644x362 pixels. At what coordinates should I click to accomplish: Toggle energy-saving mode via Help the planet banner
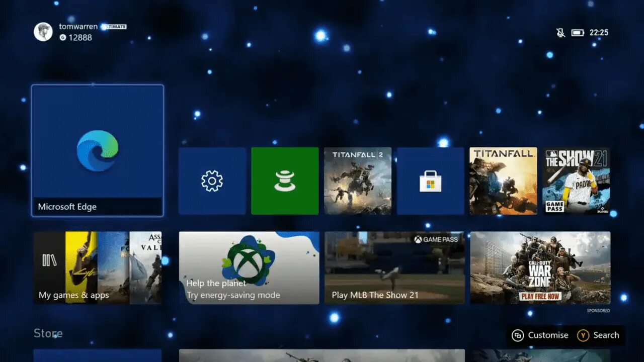249,269
